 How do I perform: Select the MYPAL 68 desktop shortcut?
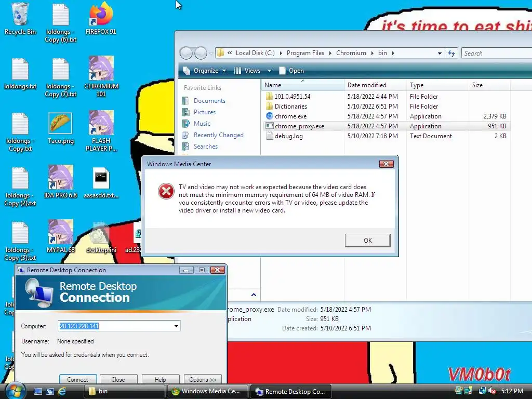pos(60,236)
